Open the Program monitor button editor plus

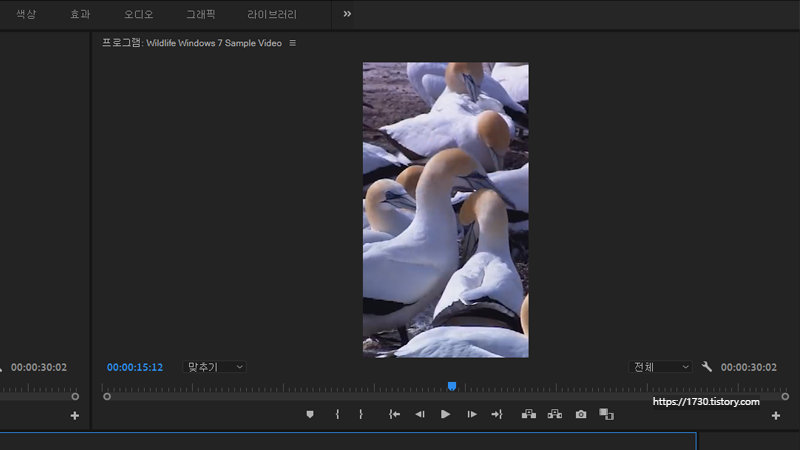tap(776, 416)
